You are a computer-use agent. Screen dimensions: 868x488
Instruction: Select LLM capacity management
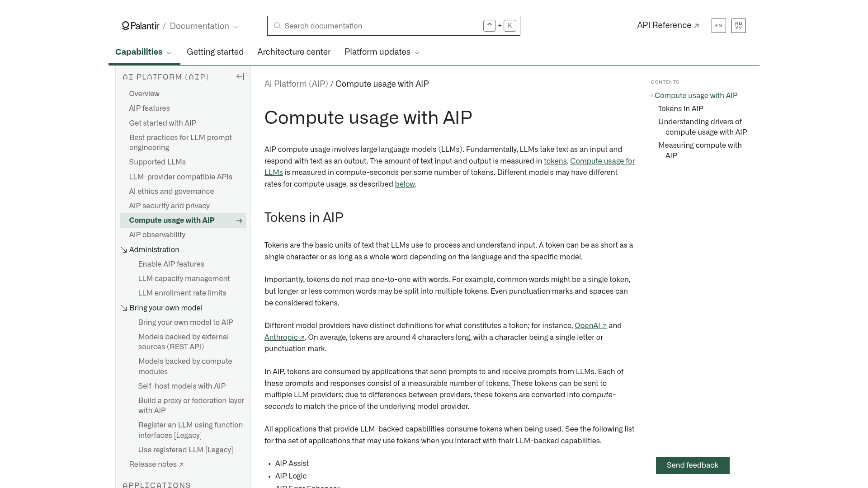184,278
